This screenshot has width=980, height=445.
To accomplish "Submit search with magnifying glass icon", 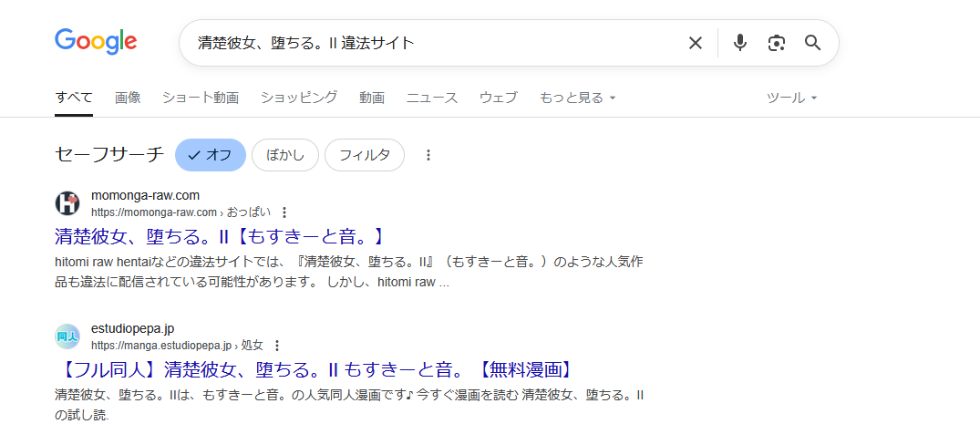I will click(x=812, y=43).
